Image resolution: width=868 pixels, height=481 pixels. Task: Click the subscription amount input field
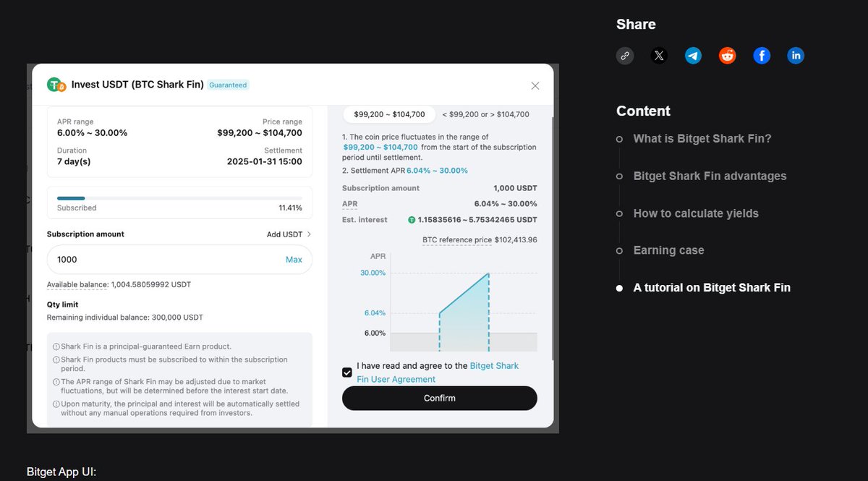pyautogui.click(x=179, y=260)
